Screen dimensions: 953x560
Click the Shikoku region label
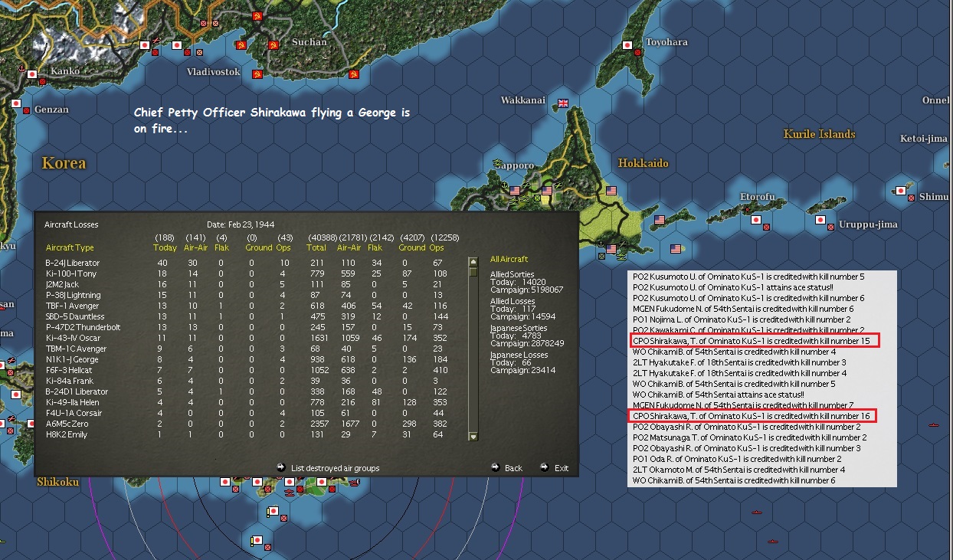point(58,482)
